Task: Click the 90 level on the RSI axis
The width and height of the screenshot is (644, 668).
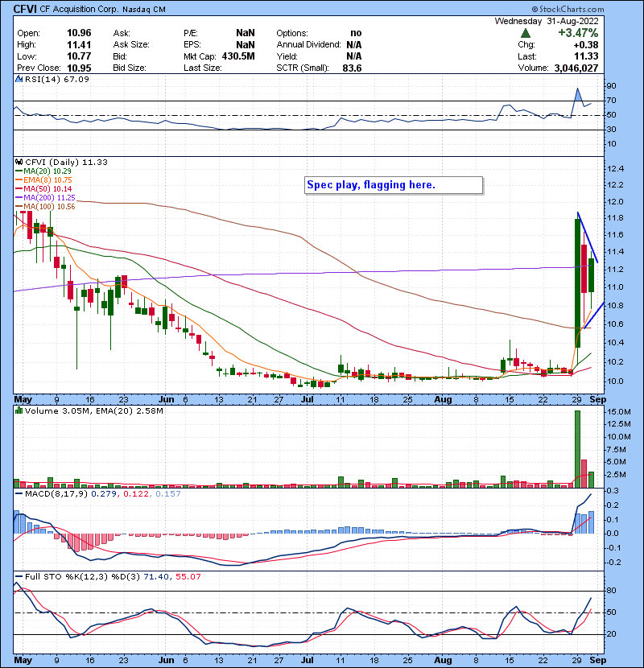Action: coord(611,86)
